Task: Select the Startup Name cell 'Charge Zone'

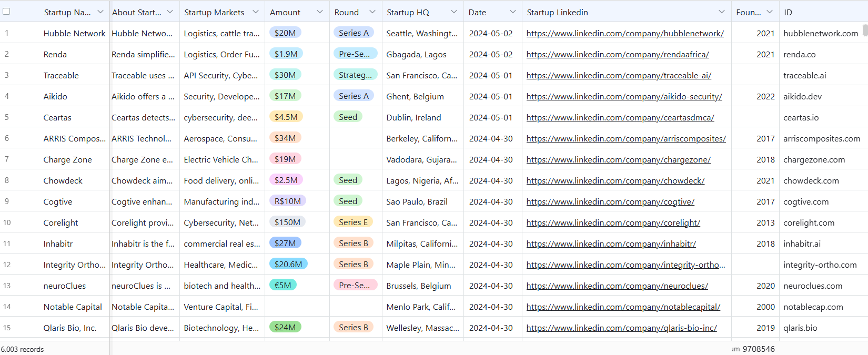Action: pos(68,159)
